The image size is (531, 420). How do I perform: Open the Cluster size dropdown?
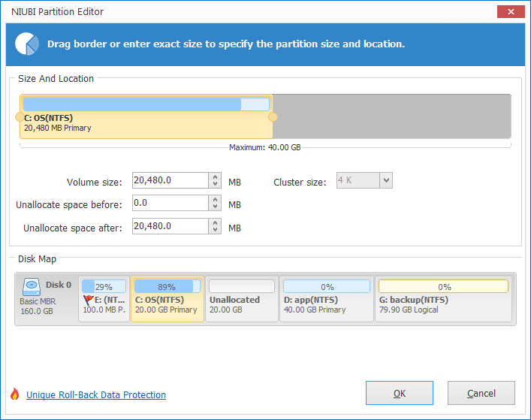[x=386, y=180]
